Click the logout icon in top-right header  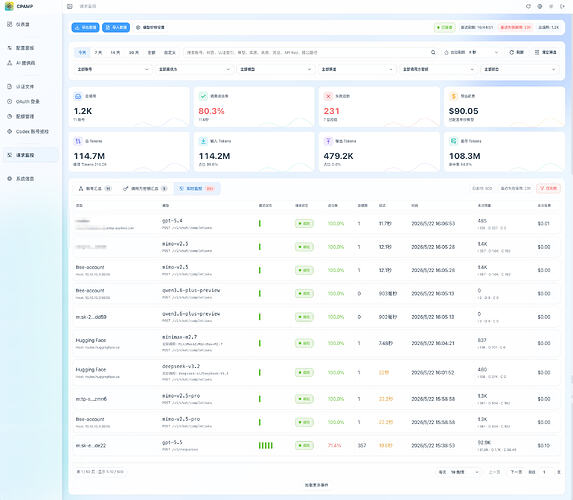point(562,6)
